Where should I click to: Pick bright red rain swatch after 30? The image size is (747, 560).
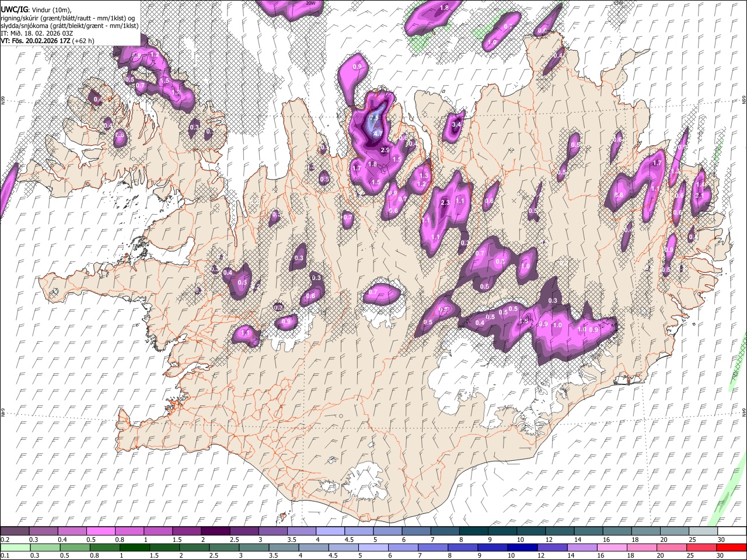point(731,548)
